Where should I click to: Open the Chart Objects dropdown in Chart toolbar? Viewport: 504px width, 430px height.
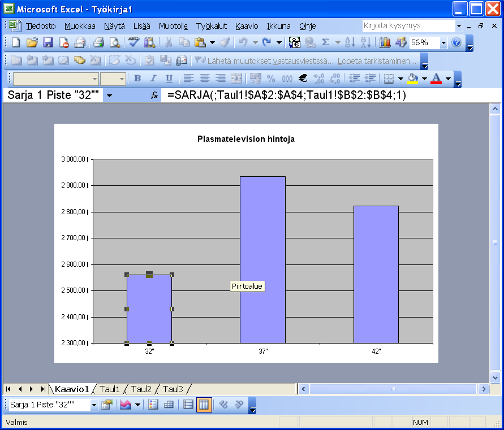(94, 405)
